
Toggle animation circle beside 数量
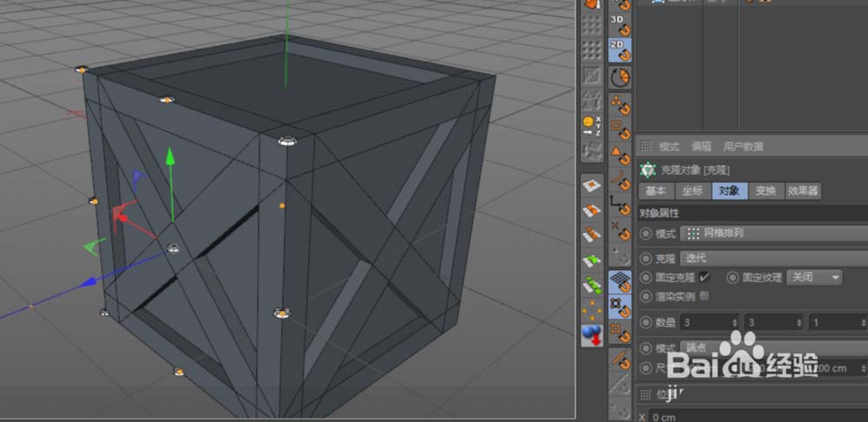tap(646, 322)
